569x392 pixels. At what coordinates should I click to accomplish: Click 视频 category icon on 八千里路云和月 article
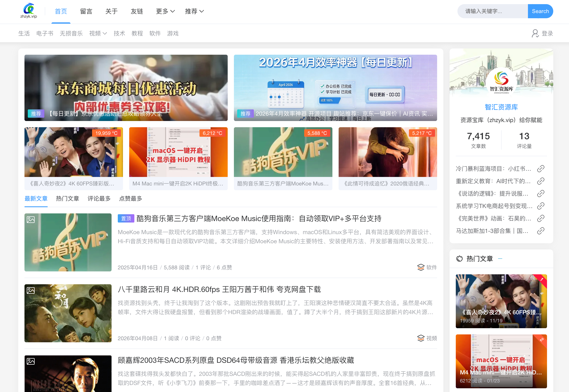[x=421, y=338]
